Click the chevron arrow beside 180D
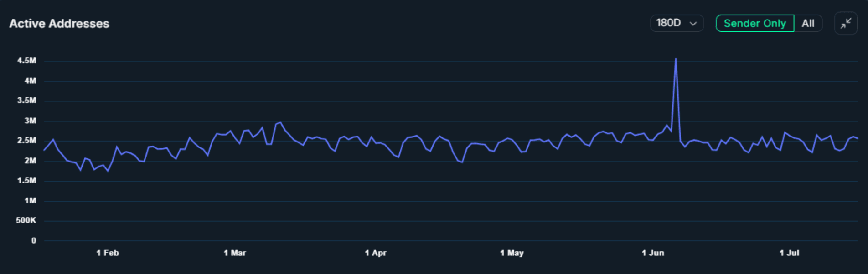868x274 pixels. coord(693,24)
